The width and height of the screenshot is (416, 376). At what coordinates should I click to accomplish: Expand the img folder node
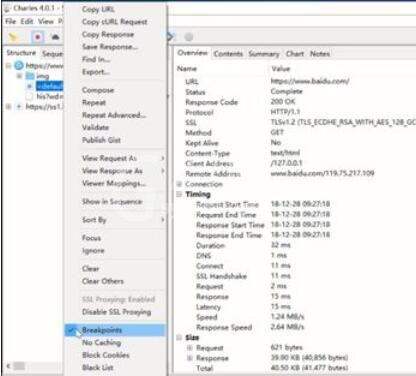click(x=20, y=76)
